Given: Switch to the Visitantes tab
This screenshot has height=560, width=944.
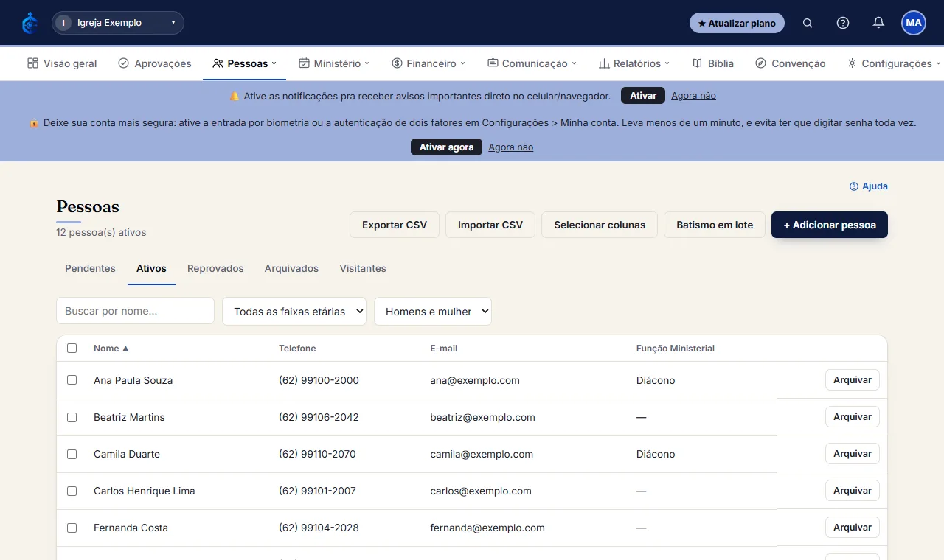Looking at the screenshot, I should coord(363,268).
